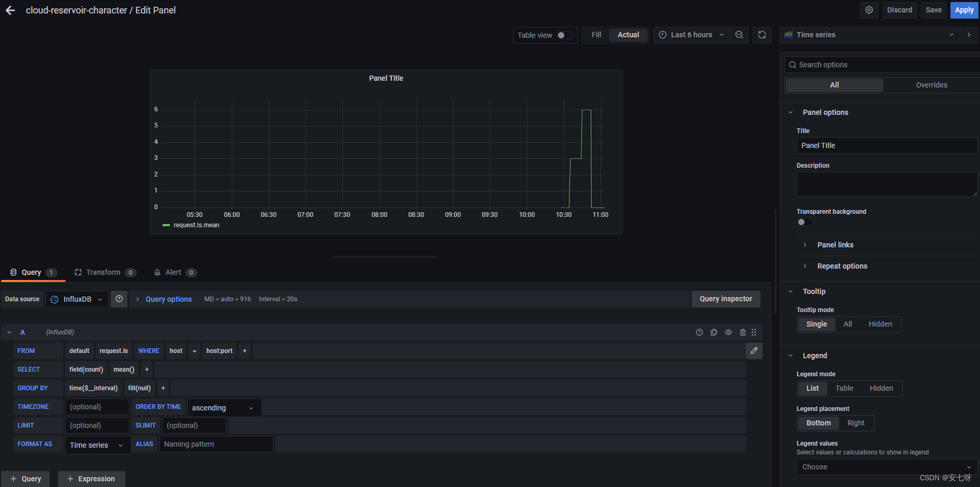Add new Expression button
Screen dimensions: 980x487
click(91, 479)
